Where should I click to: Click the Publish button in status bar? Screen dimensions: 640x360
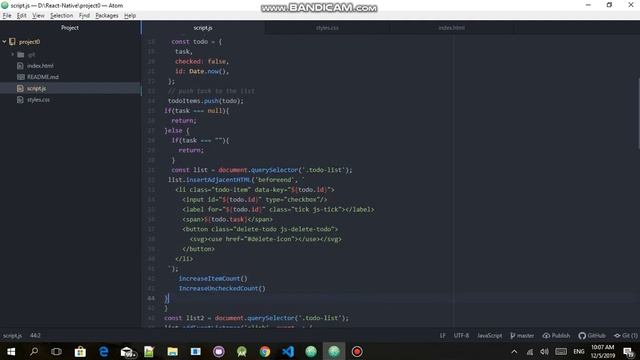(x=556, y=336)
